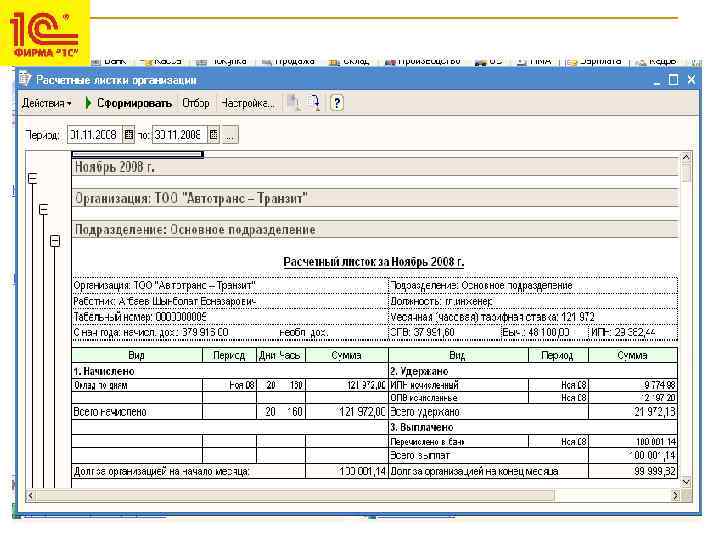Open help with the question mark icon
This screenshot has width=720, height=540.
(337, 103)
